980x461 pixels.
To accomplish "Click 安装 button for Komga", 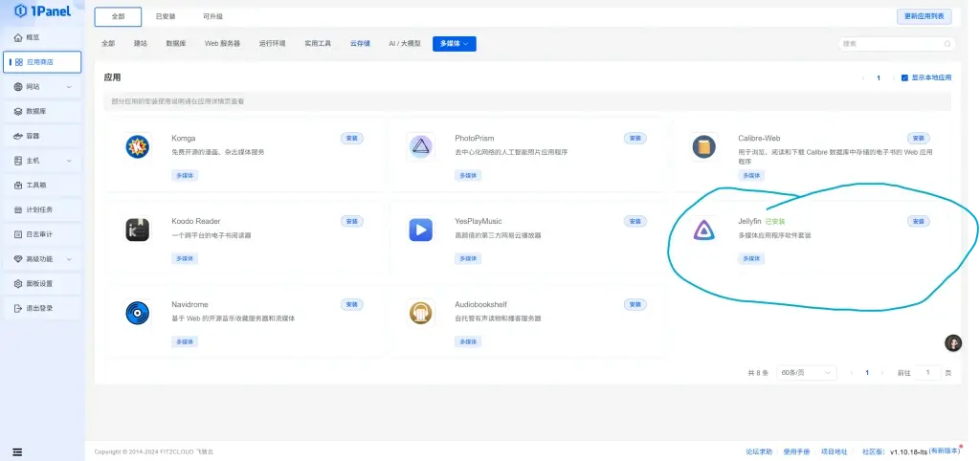I will click(x=351, y=139).
